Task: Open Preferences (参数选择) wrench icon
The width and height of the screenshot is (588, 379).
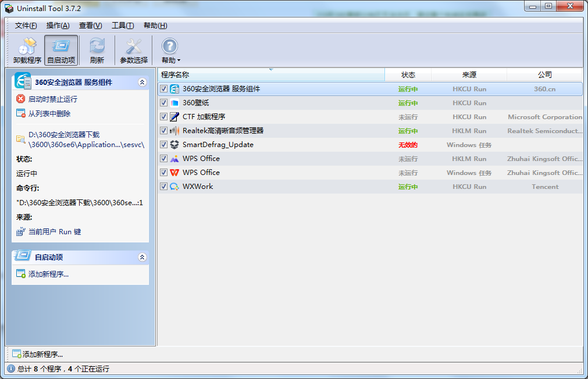Action: point(134,47)
